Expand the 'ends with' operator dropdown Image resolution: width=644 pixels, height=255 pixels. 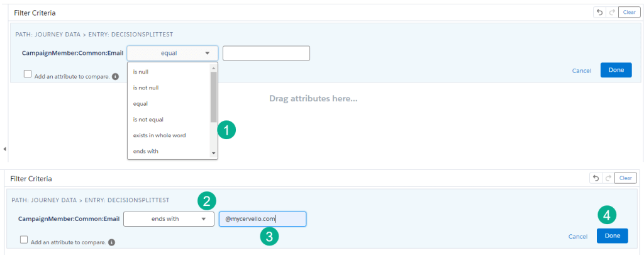[169, 219]
